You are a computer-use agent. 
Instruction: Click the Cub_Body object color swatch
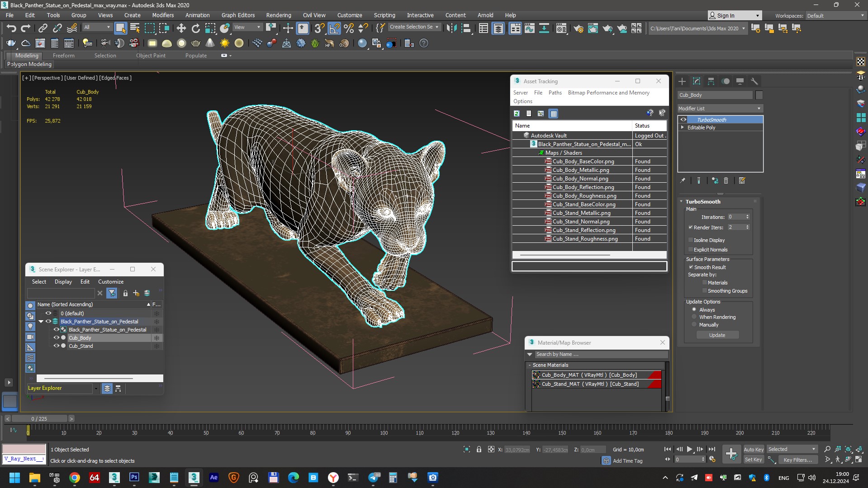pyautogui.click(x=759, y=95)
